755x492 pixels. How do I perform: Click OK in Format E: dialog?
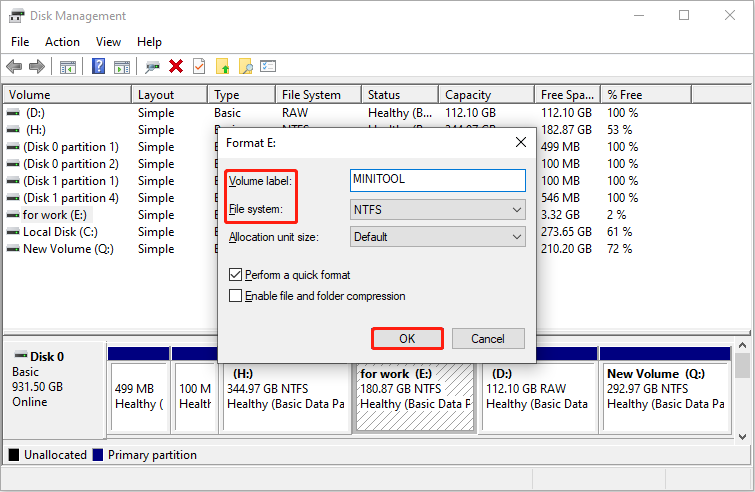pyautogui.click(x=407, y=338)
